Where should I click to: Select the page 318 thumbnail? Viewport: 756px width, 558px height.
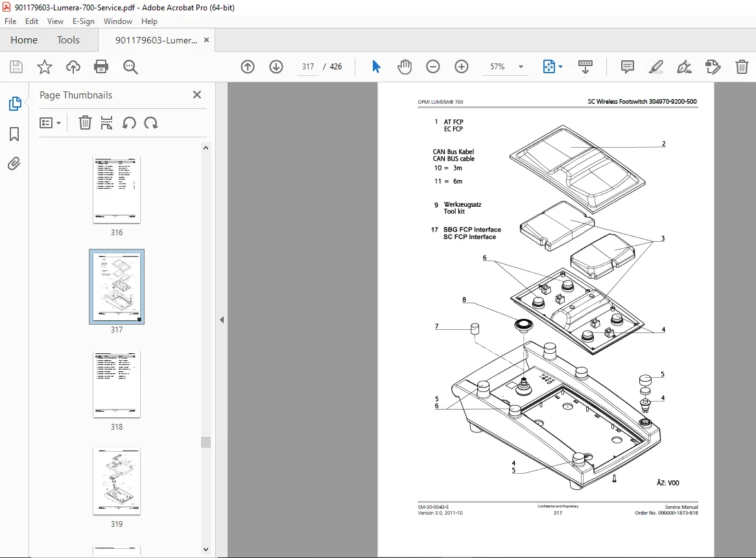(x=117, y=384)
